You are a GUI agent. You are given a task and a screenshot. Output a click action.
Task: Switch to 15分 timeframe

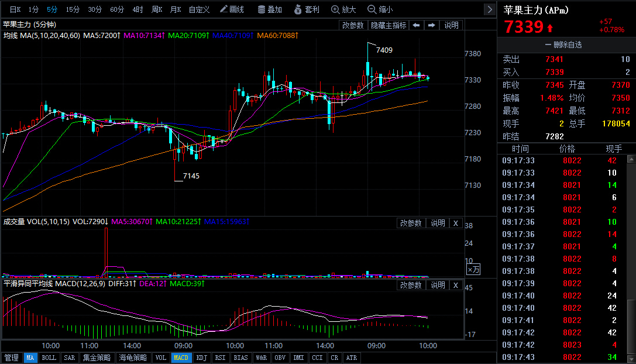click(x=73, y=9)
